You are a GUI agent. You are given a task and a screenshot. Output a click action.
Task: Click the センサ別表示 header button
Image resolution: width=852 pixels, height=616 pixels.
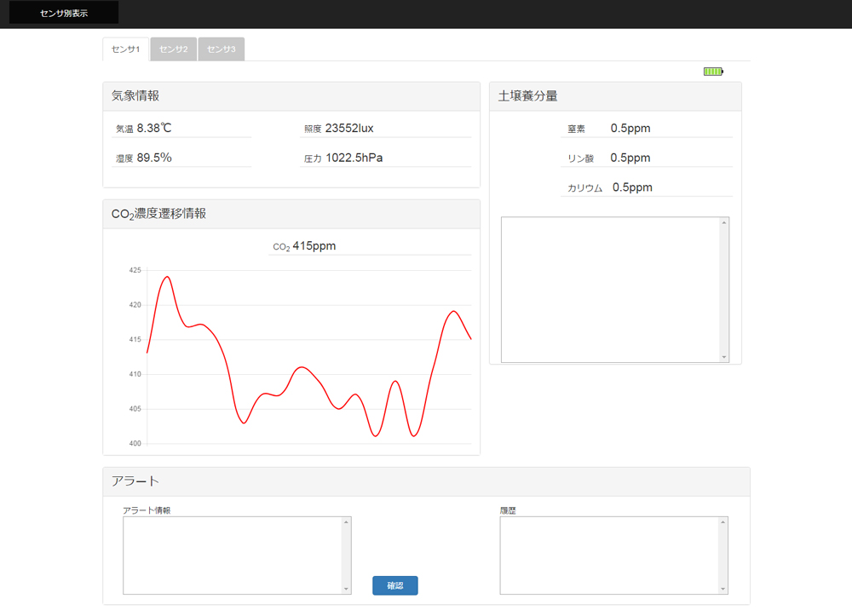(x=64, y=13)
